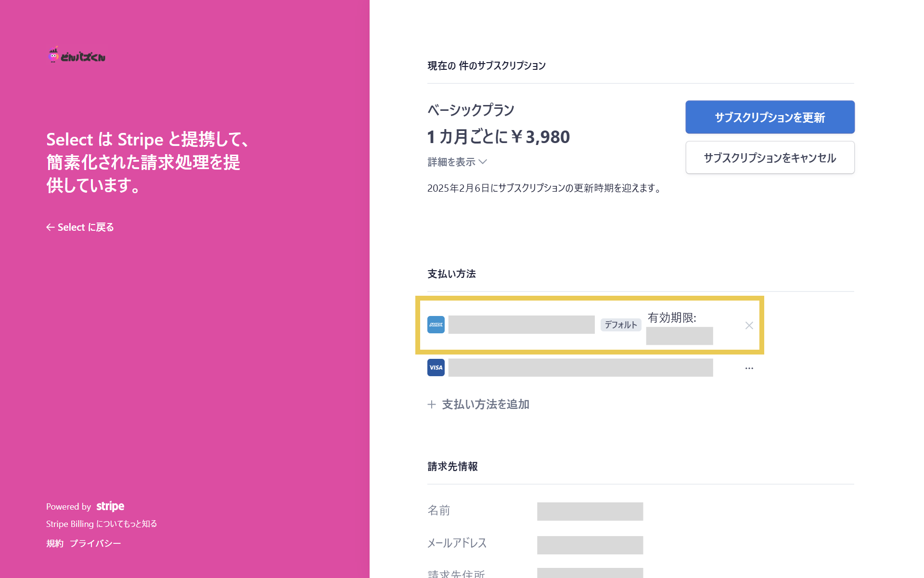Open the プライバシー link

[95, 544]
